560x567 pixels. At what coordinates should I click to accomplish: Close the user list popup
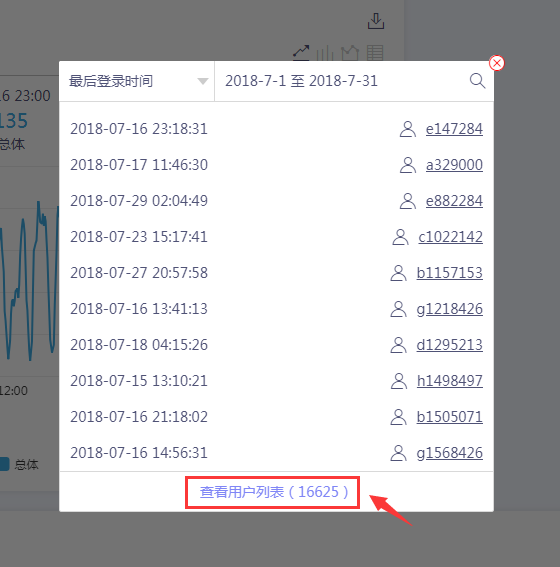tap(497, 63)
